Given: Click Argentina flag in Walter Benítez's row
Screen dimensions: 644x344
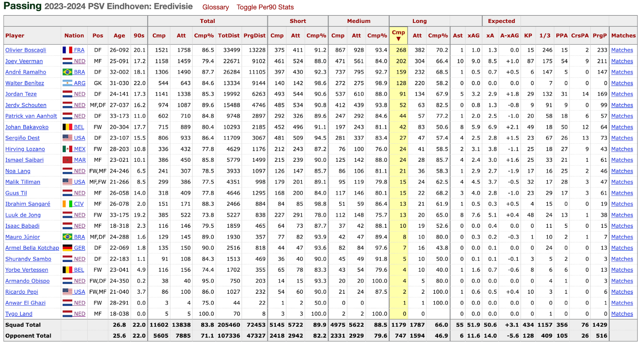Looking at the screenshot, I should click(x=67, y=83).
